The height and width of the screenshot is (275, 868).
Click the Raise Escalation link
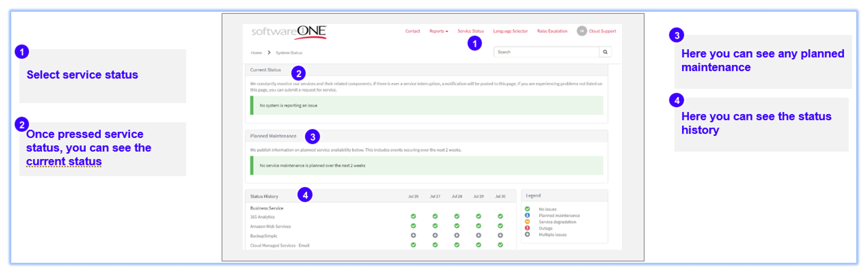(552, 31)
